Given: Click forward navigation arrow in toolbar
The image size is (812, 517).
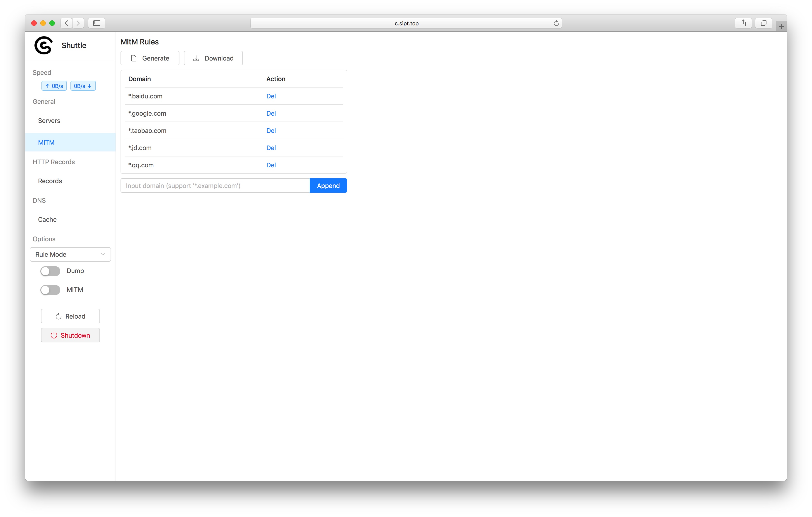Looking at the screenshot, I should [x=79, y=22].
